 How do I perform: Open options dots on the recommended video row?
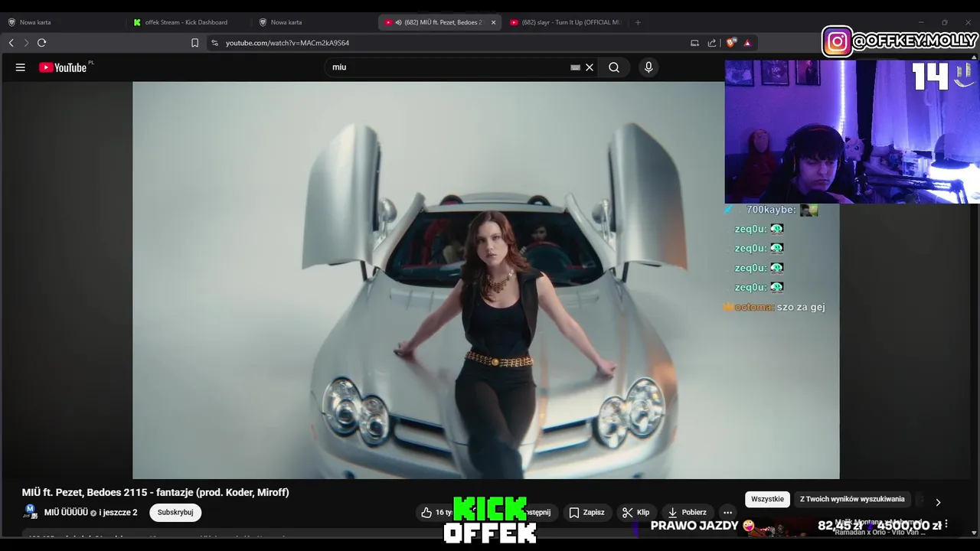pyautogui.click(x=946, y=524)
